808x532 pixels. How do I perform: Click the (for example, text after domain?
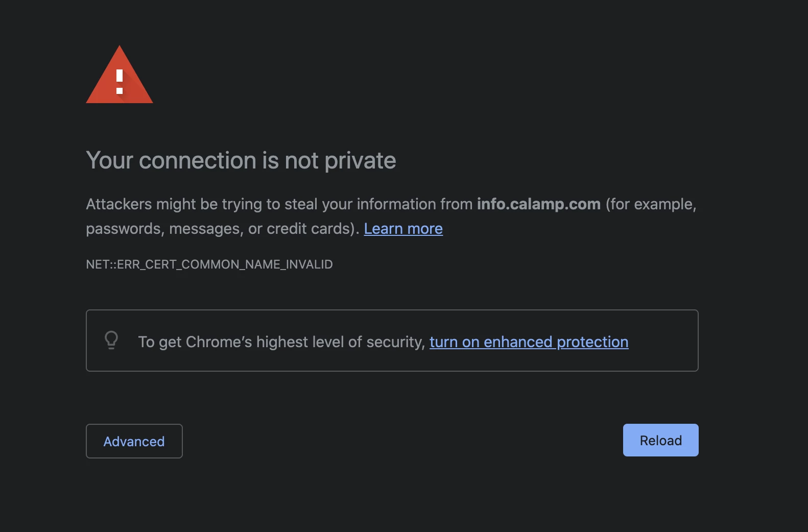[x=650, y=204]
